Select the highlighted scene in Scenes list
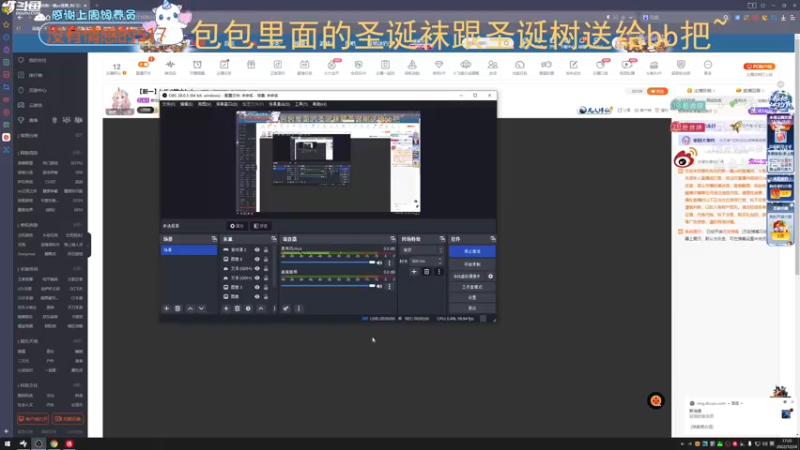The width and height of the screenshot is (800, 450). click(x=189, y=250)
